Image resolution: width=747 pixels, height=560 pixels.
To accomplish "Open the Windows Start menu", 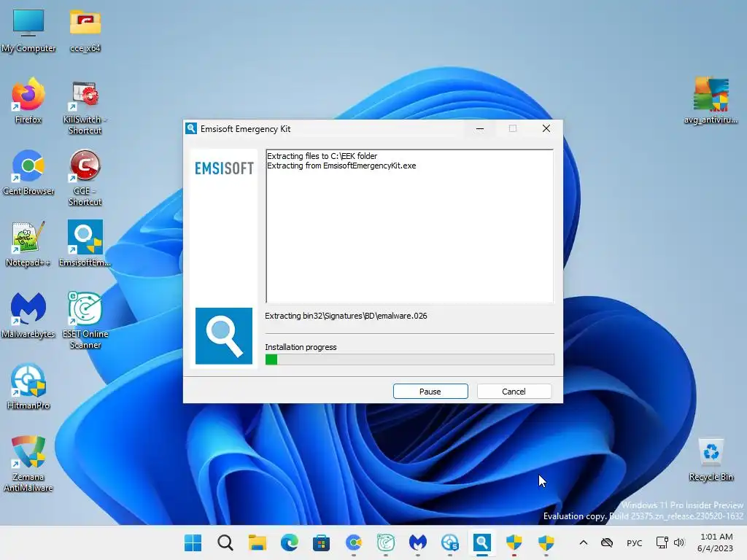I will tap(193, 542).
